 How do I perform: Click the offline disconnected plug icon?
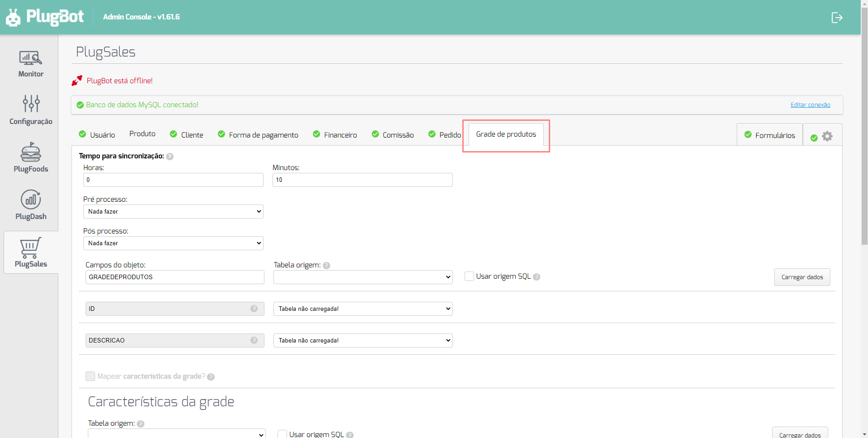[77, 81]
